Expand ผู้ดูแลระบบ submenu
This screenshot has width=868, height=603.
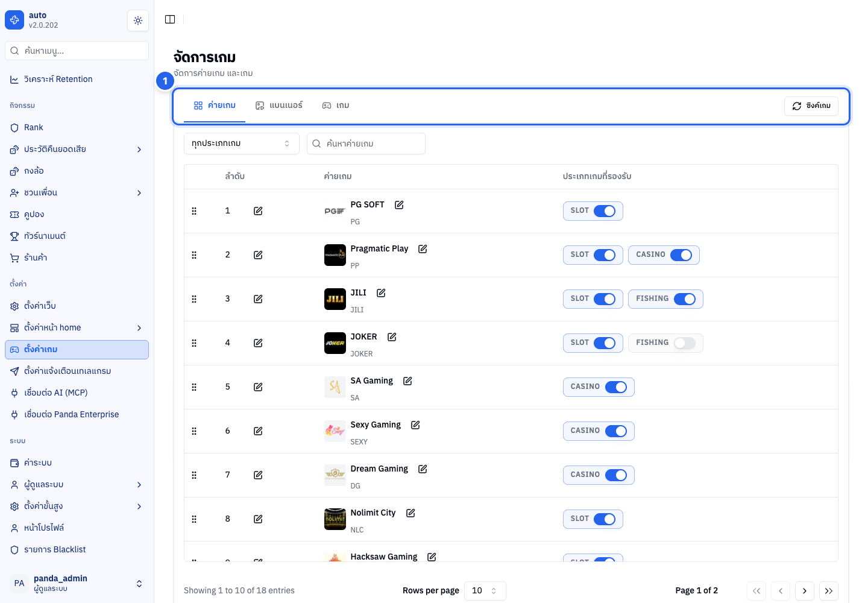tap(139, 485)
